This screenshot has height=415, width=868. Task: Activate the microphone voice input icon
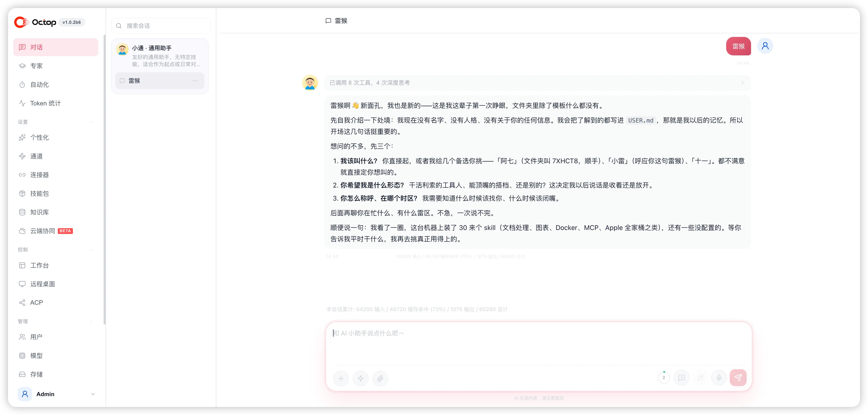(719, 378)
